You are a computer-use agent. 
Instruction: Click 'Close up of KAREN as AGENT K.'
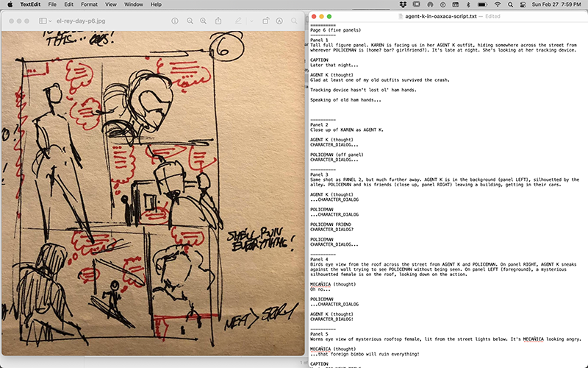(347, 130)
